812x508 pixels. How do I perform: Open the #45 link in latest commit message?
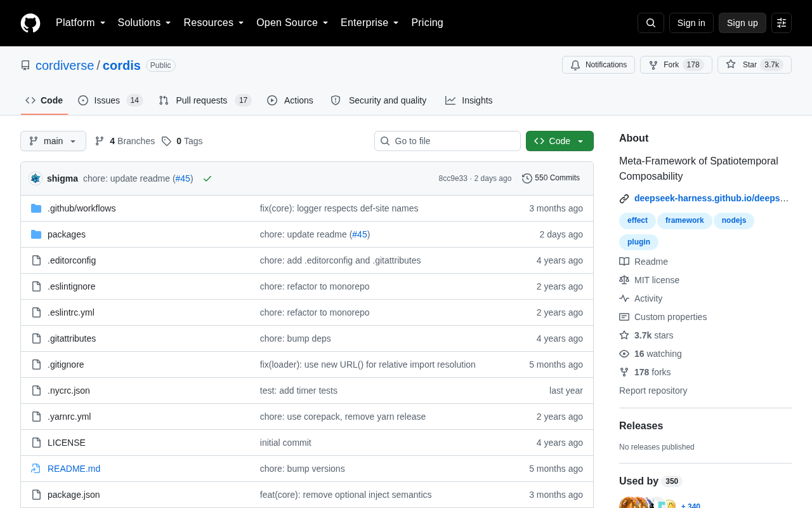[x=183, y=178]
